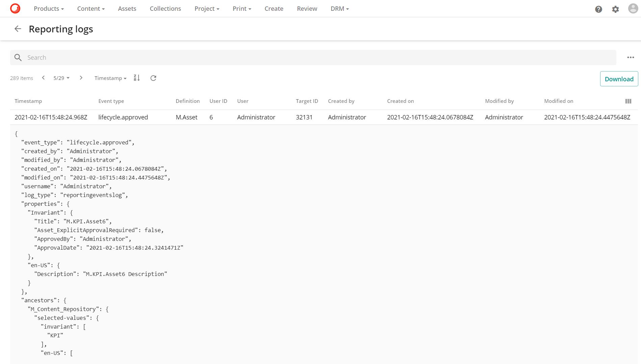
Task: Click the search magnifier icon
Action: (x=18, y=58)
